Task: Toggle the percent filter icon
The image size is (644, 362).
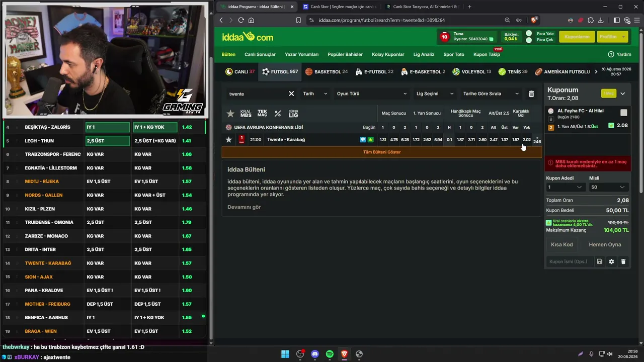Action: pyautogui.click(x=278, y=114)
